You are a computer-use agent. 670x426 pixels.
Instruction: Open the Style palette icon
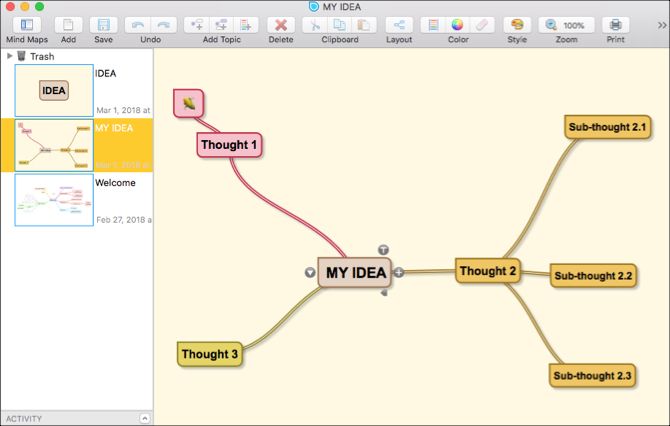tap(517, 25)
